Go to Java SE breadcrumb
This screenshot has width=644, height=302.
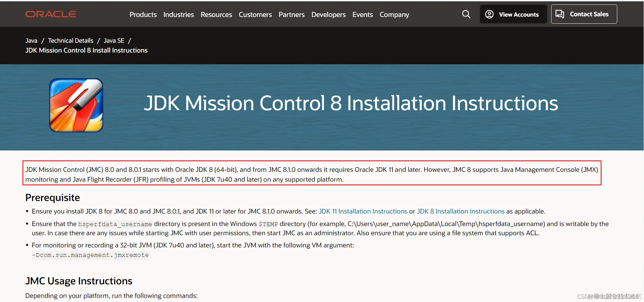coord(114,41)
